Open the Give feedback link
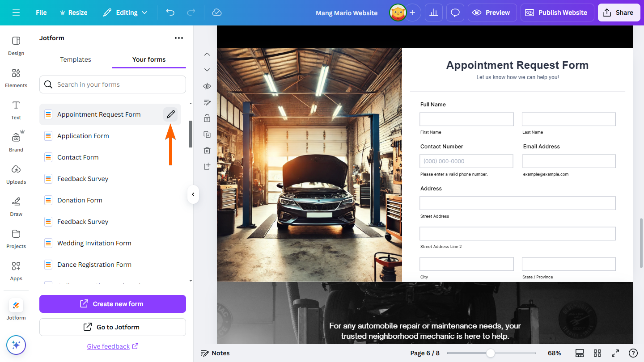Image resolution: width=644 pixels, height=362 pixels. (x=113, y=346)
